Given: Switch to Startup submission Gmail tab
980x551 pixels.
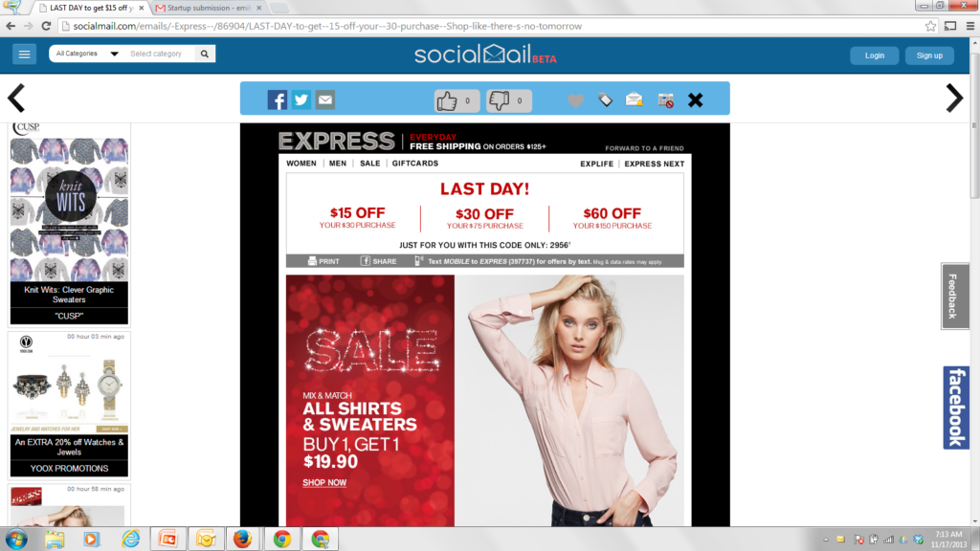Looking at the screenshot, I should [x=209, y=8].
